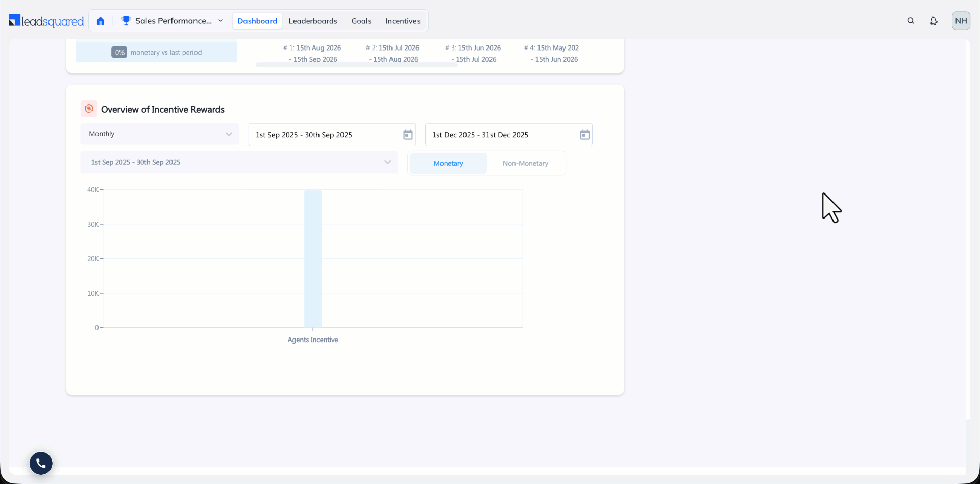Expand the 1st Sep 2025 period dropdown
Viewport: 980px width, 484px height.
click(x=239, y=162)
